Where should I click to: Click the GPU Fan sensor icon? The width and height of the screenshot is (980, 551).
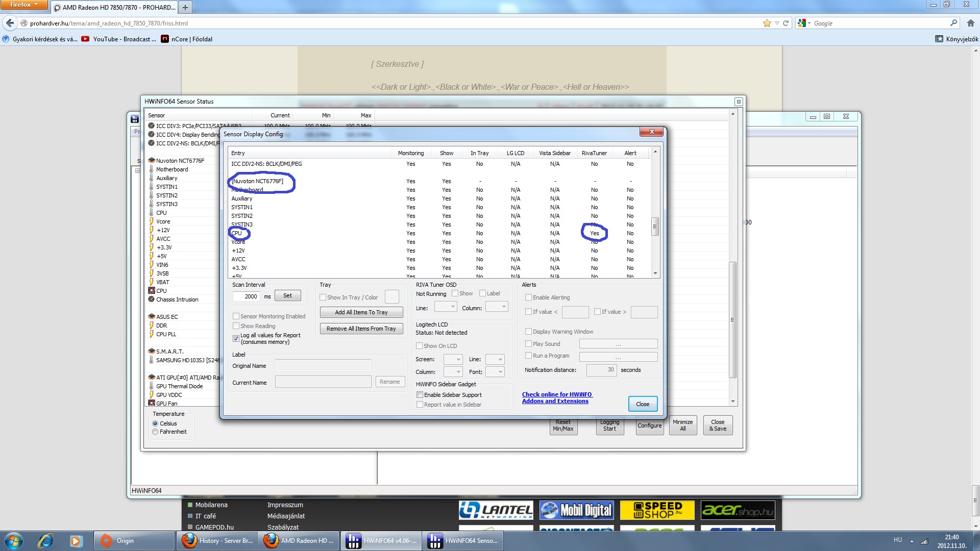point(152,404)
